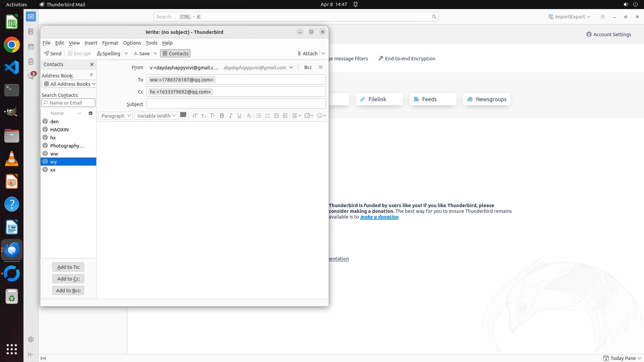Click the text color swatch

[183, 115]
